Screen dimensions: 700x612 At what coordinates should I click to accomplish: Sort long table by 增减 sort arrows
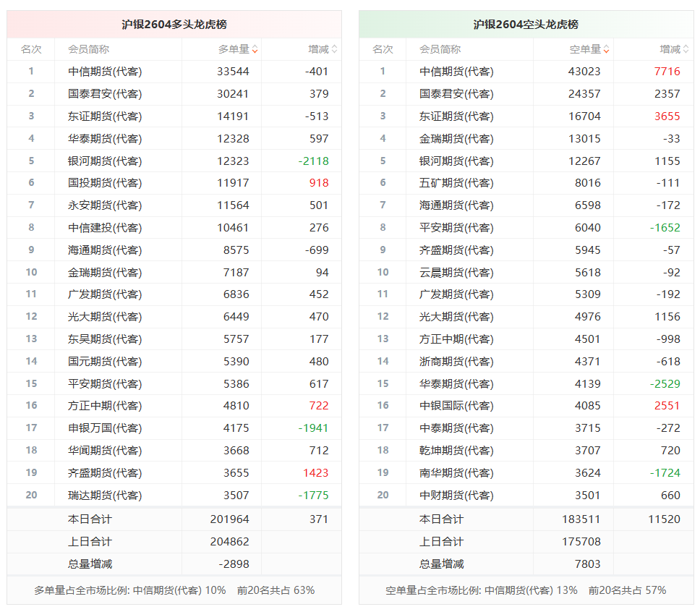pos(334,49)
